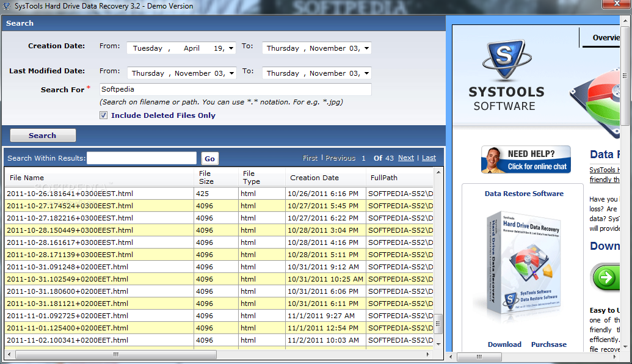Click creation date 11/1/2011 9:27 AM
Image resolution: width=632 pixels, height=364 pixels.
click(x=321, y=316)
